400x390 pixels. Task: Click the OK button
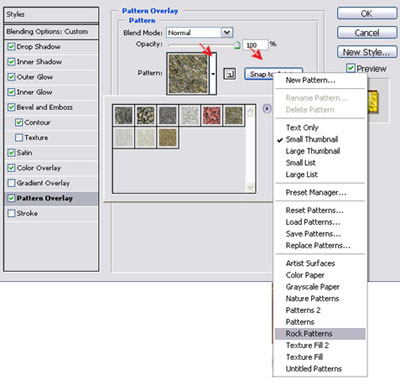click(x=367, y=14)
